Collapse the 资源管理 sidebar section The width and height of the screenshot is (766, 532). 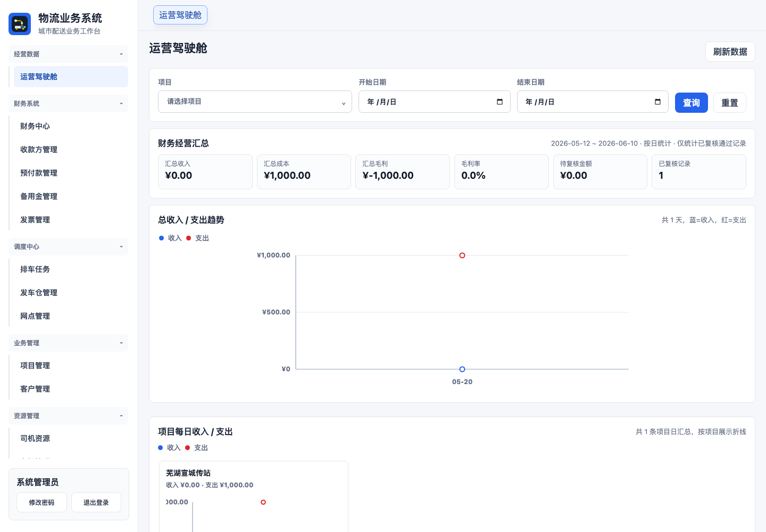tap(68, 416)
